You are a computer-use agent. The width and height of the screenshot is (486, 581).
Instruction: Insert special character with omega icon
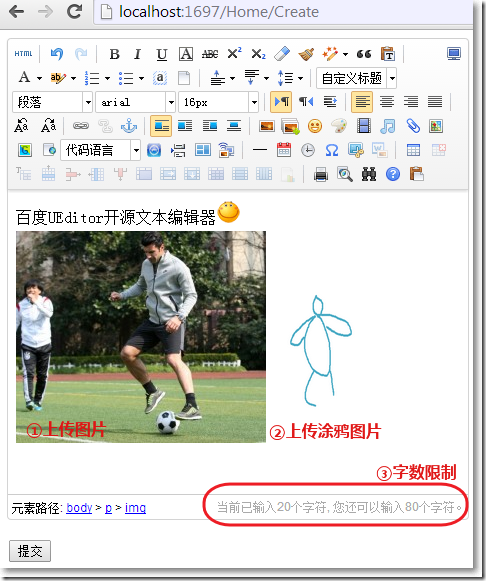332,150
